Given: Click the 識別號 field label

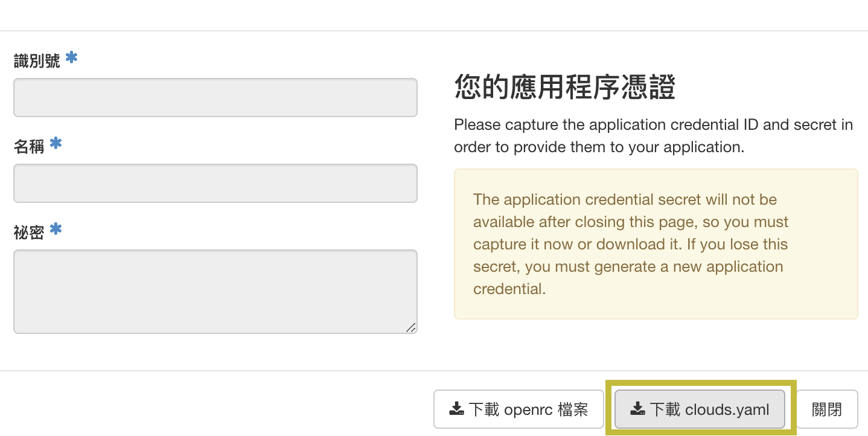Looking at the screenshot, I should tap(37, 61).
